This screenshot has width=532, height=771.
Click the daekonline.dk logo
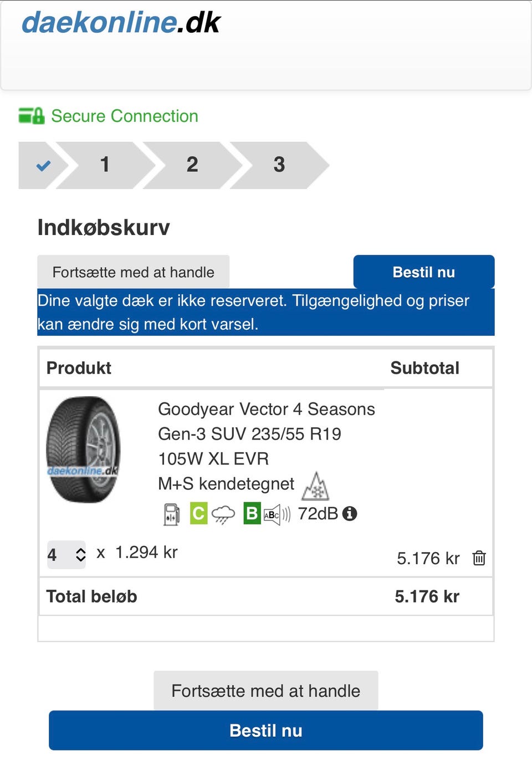pos(121,23)
